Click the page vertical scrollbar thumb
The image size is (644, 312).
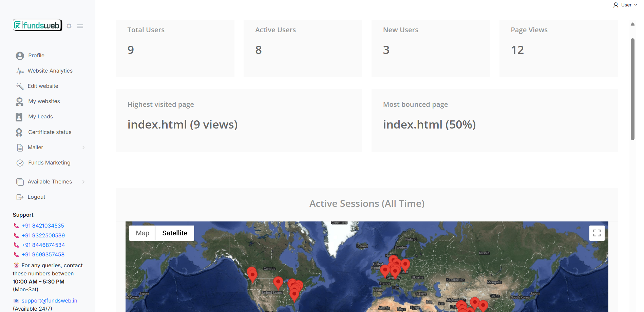(x=632, y=89)
